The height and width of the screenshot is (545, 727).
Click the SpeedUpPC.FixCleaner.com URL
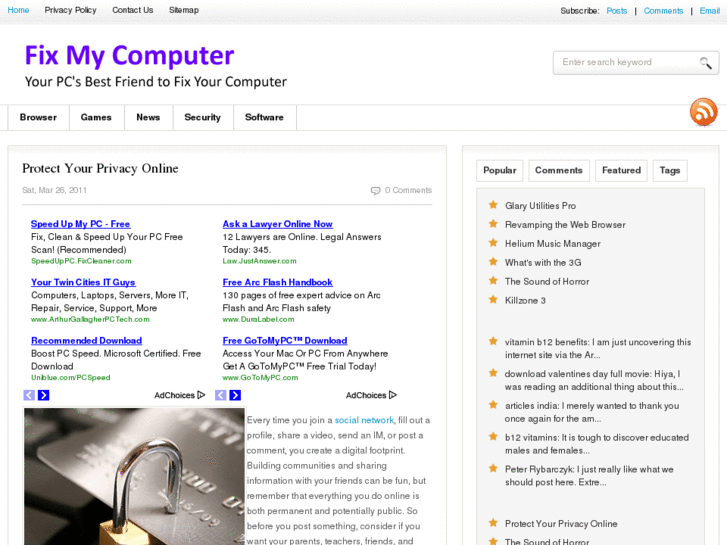coord(81,261)
